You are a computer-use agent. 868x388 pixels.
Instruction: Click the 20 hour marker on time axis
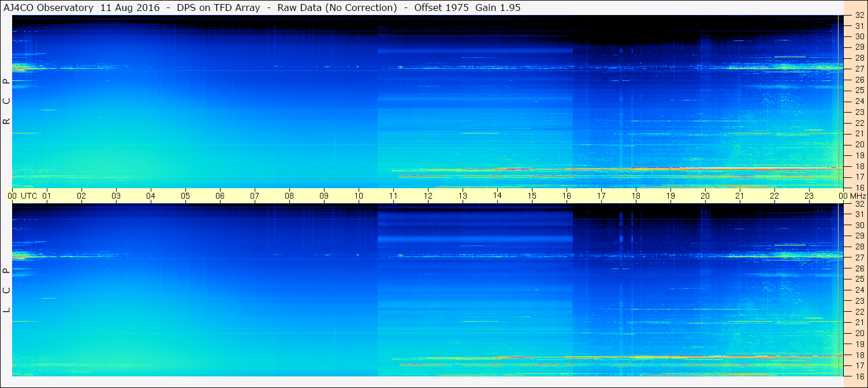tap(705, 196)
